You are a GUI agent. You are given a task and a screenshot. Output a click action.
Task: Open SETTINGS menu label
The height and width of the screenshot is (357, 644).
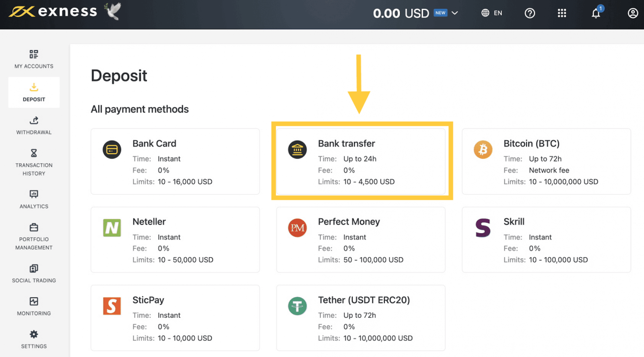click(x=34, y=347)
